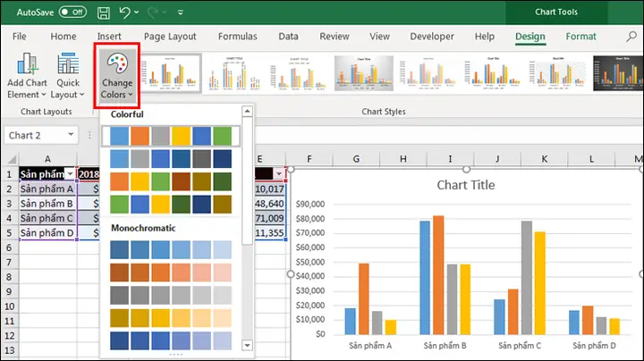Select column G header

click(356, 159)
